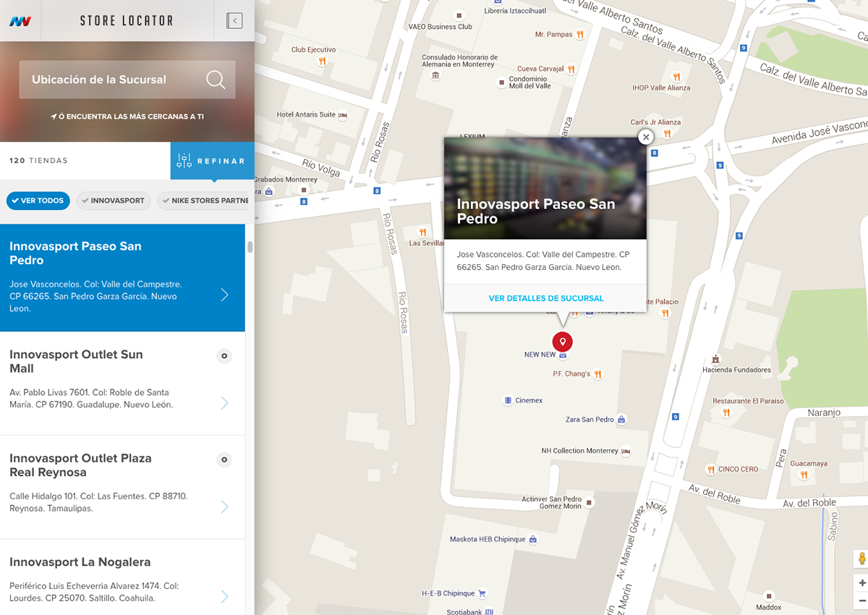Click Hacienda Fundadores map marker
This screenshot has height=615, width=868.
[x=716, y=360]
